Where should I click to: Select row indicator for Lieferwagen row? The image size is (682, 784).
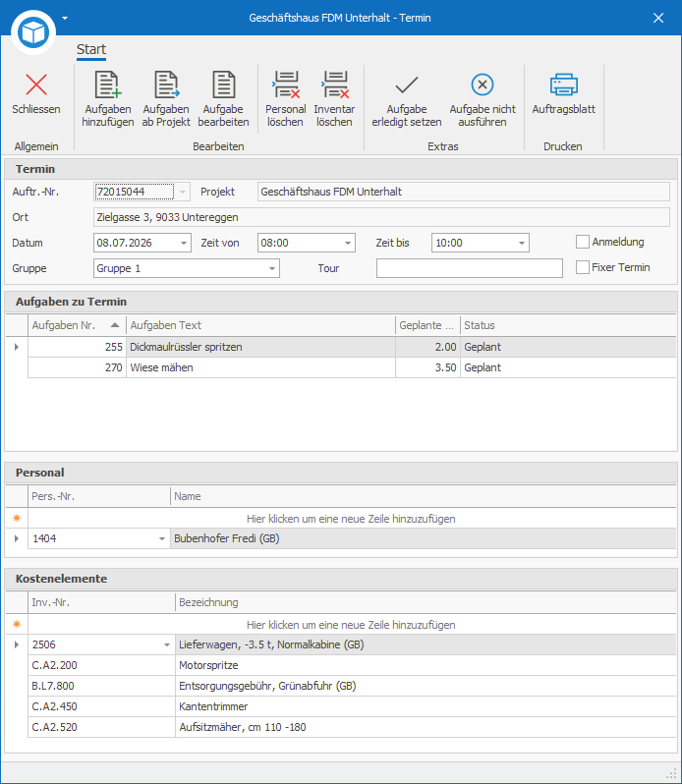tap(17, 644)
